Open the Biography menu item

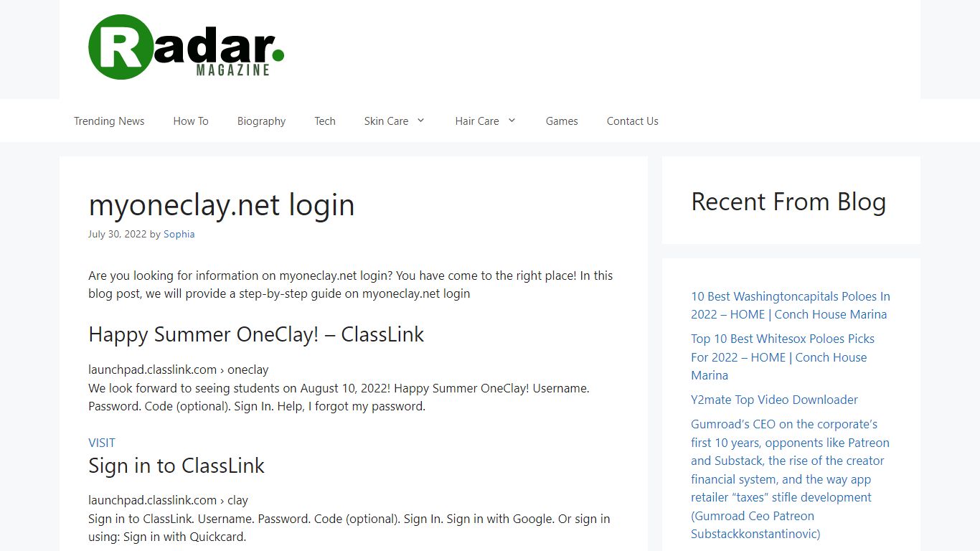261,121
